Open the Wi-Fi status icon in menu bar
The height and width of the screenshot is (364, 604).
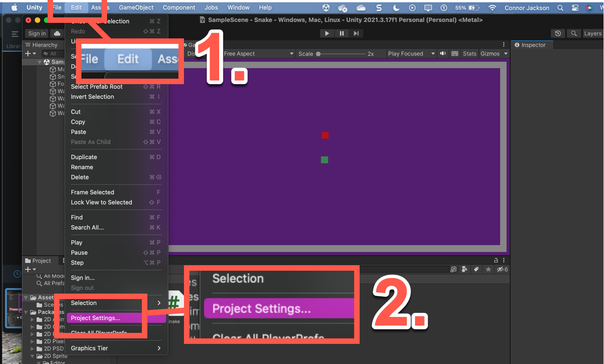(492, 8)
